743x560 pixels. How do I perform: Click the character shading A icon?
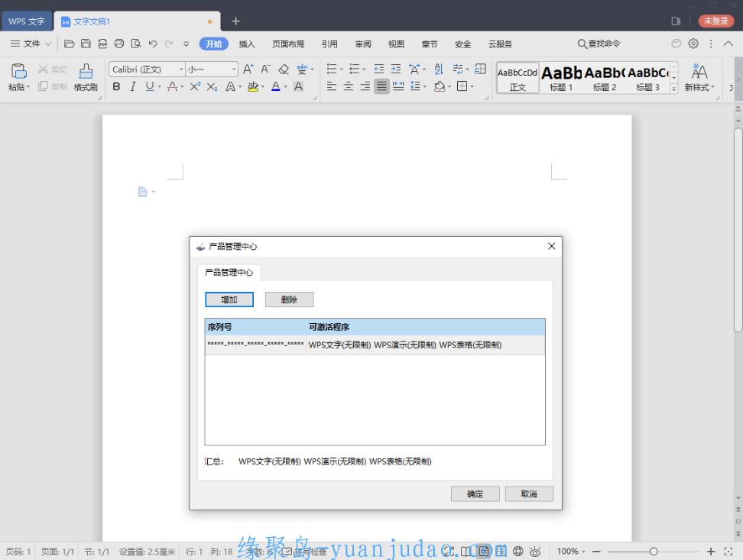[x=299, y=86]
